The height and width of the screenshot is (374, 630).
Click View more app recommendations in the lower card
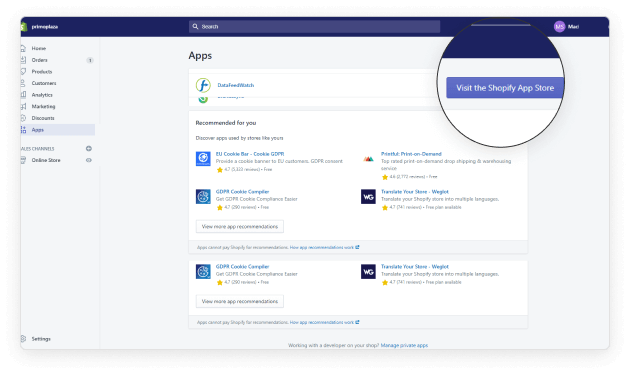(240, 301)
